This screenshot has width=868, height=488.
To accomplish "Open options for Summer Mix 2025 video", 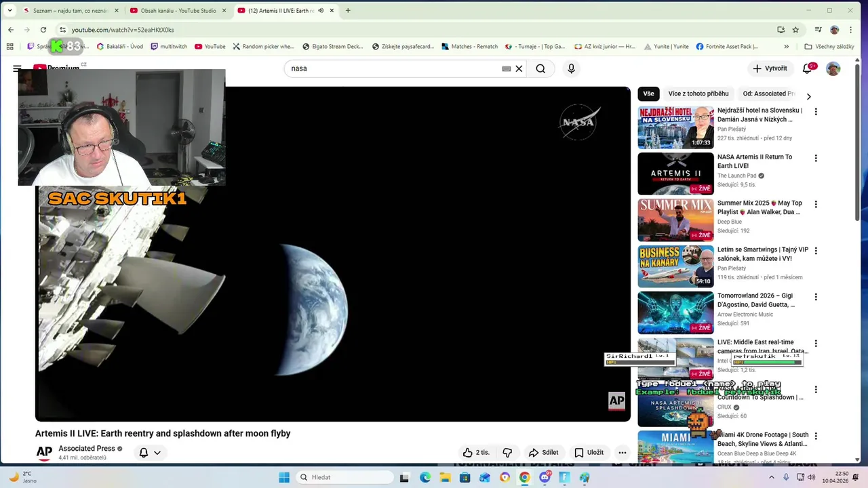I will pos(816,204).
